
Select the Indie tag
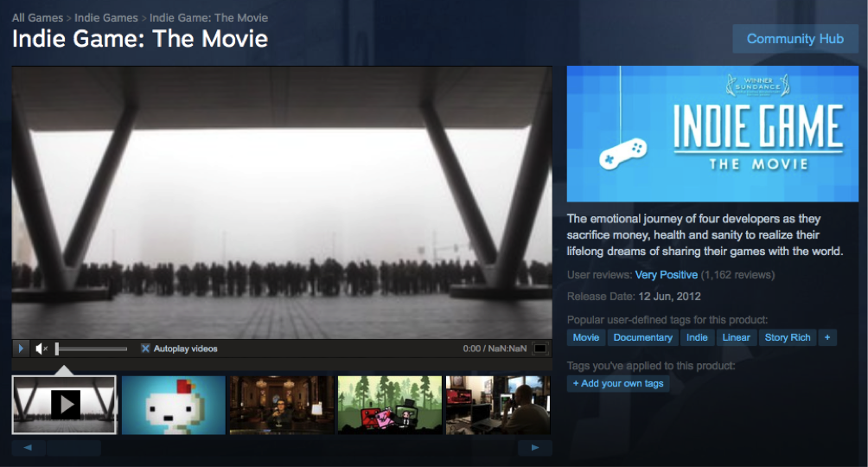pyautogui.click(x=697, y=337)
